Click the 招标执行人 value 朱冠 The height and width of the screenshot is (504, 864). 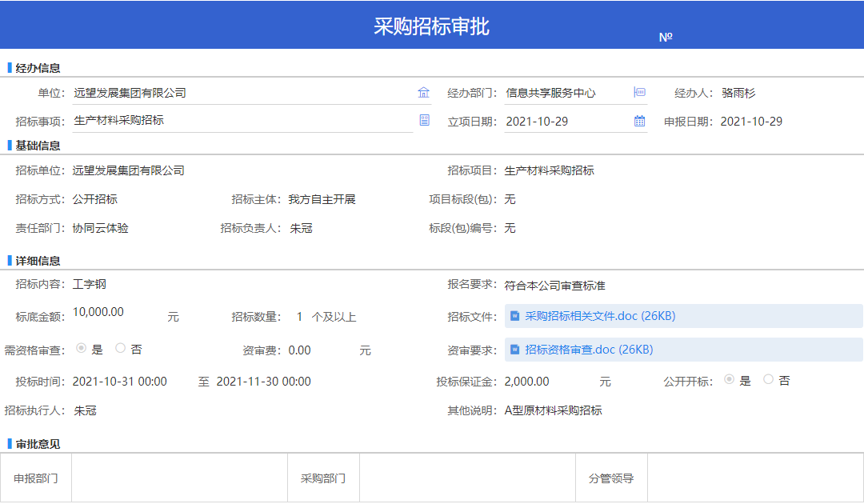(x=85, y=410)
